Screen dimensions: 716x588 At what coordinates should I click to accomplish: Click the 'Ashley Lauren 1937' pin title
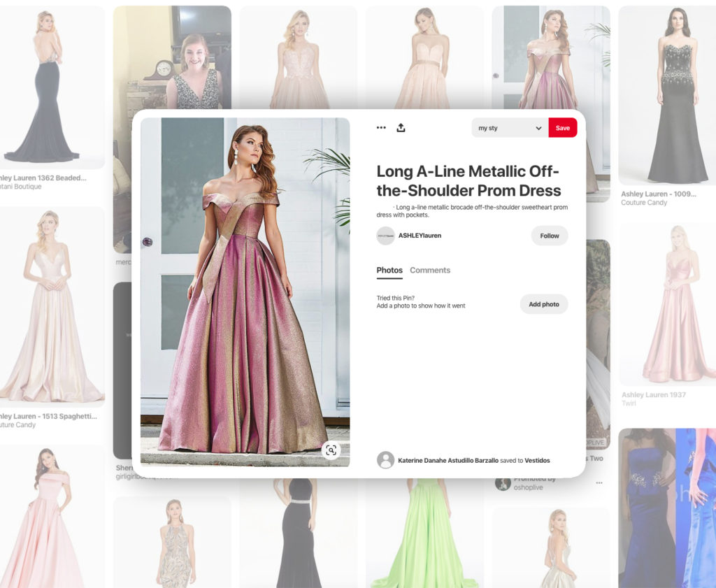click(654, 395)
